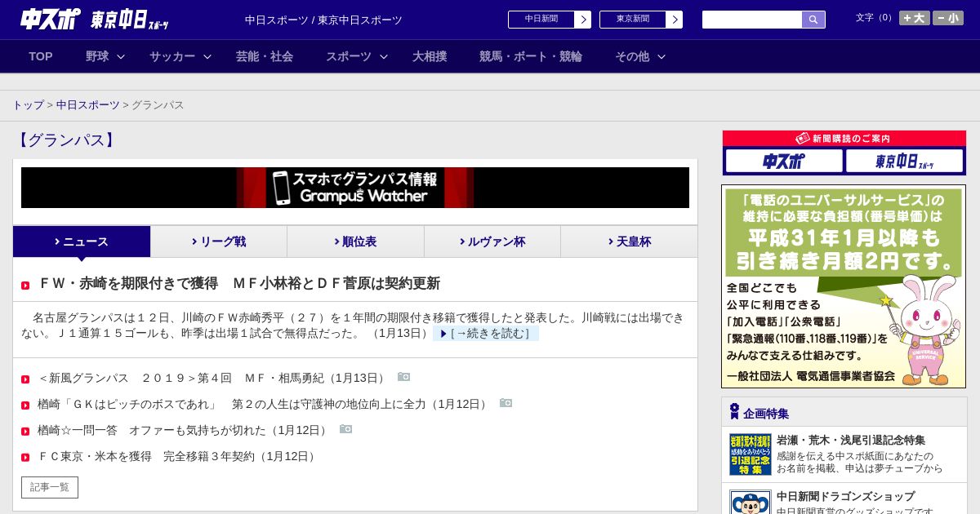
Task: Open the 中日新聞 link button
Action: [x=550, y=20]
